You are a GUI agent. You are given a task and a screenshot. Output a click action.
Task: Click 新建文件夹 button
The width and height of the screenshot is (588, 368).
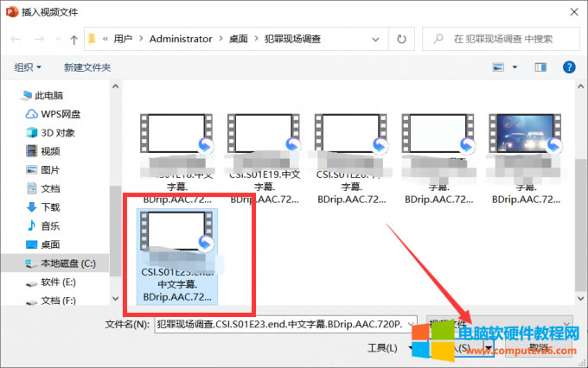(x=86, y=67)
